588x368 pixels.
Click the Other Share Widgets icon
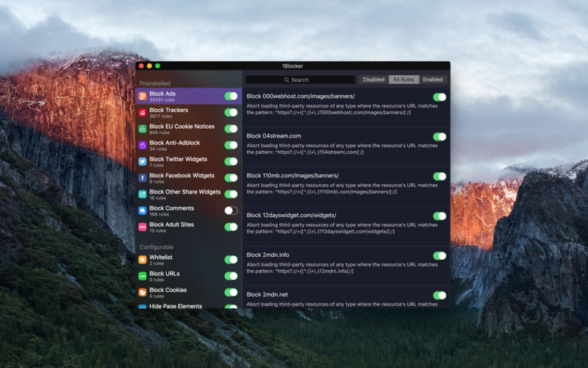click(x=143, y=194)
